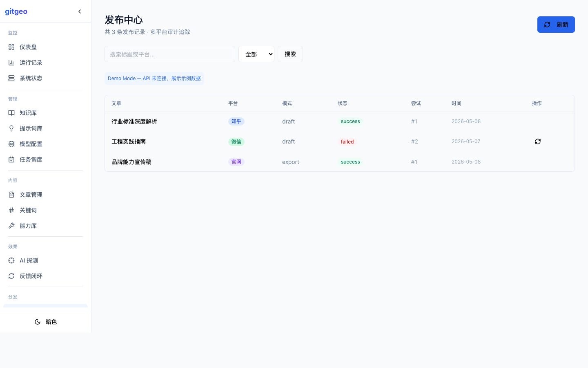Go to 运行记录 page
Image resolution: width=588 pixels, height=368 pixels.
(x=45, y=63)
